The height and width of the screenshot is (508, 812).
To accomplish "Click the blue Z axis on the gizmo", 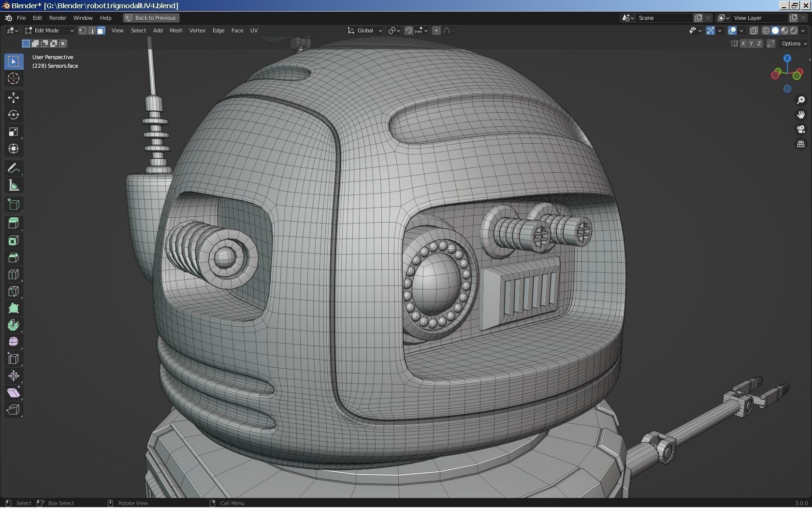I will 787,58.
